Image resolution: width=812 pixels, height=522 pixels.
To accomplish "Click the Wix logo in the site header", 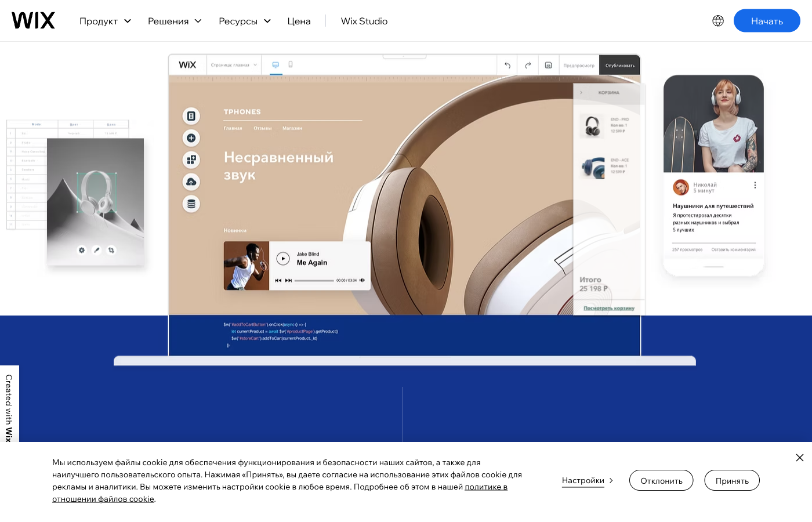I will pyautogui.click(x=33, y=21).
